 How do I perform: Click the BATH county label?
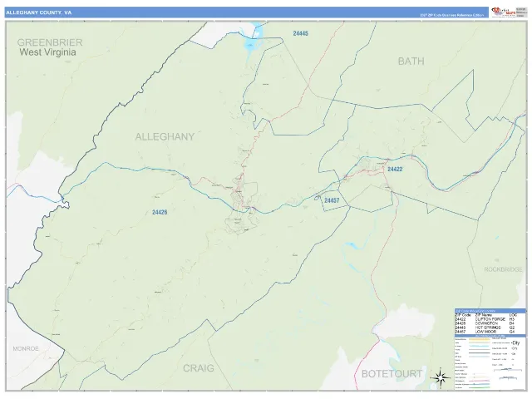(x=411, y=62)
